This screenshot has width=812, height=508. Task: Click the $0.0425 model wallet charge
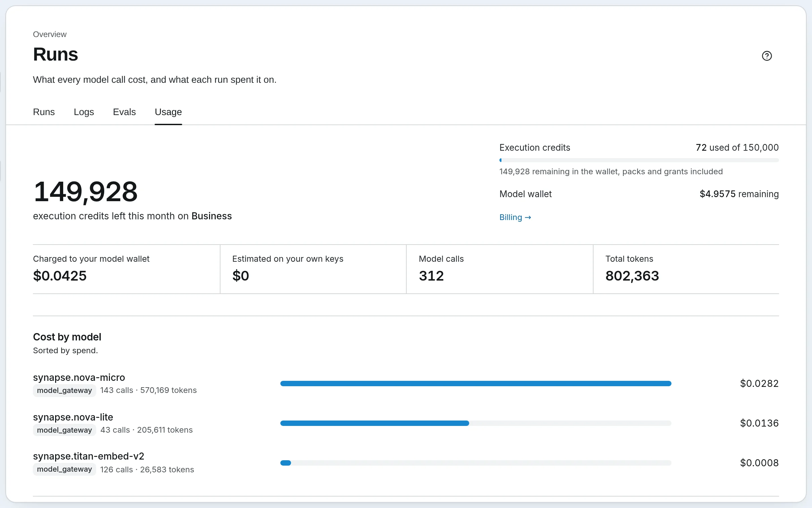(x=60, y=276)
